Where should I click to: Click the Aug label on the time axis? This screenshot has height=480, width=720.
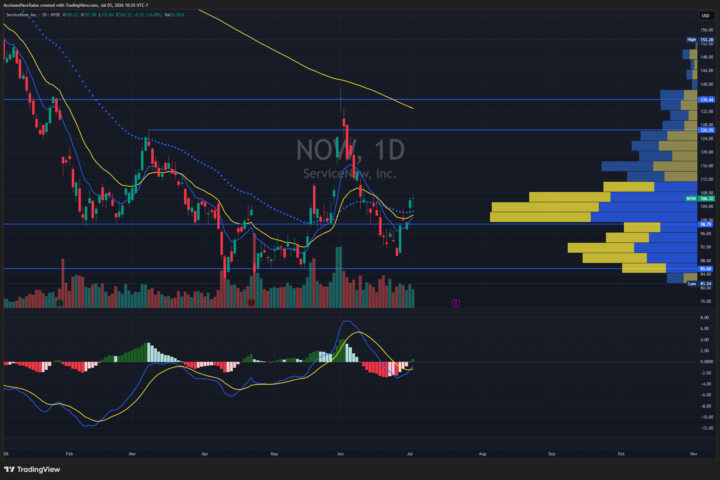[482, 454]
